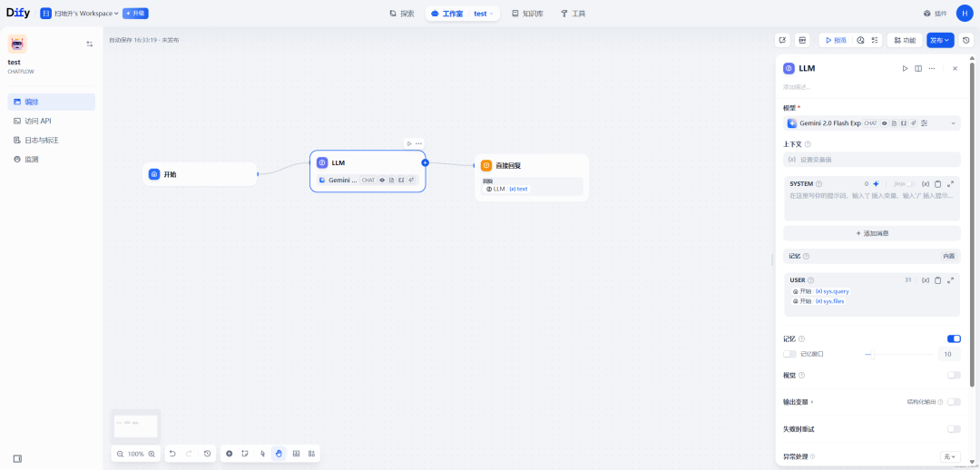The height and width of the screenshot is (470, 980).
Task: Click the 预览 preview button
Action: point(835,40)
